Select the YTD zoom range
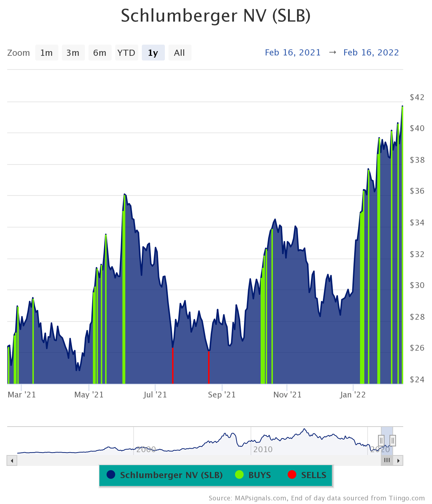The width and height of the screenshot is (432, 504). coord(126,53)
